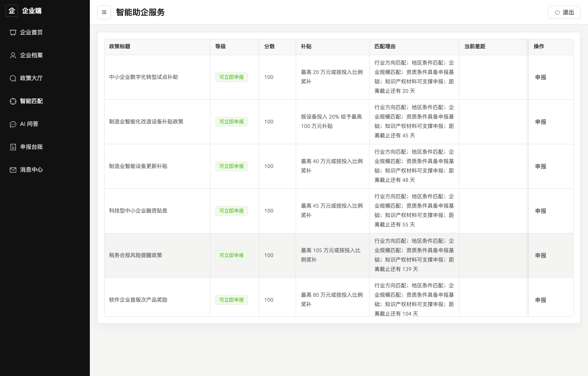The width and height of the screenshot is (588, 376).
Task: Select policy title 科技型中小企业融资贴息
Action: [138, 211]
